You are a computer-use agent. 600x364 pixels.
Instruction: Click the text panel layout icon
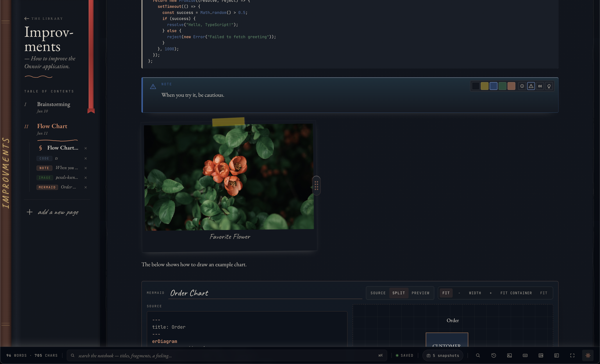(x=556, y=355)
